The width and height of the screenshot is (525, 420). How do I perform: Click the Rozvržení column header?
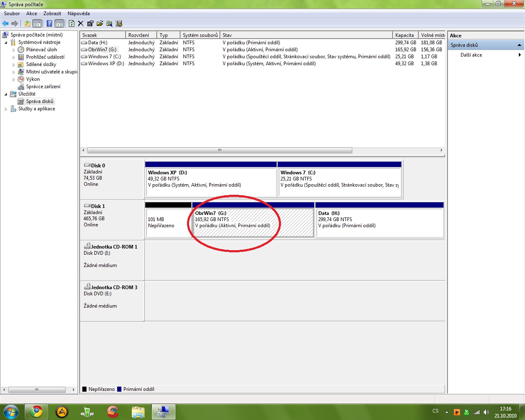141,35
